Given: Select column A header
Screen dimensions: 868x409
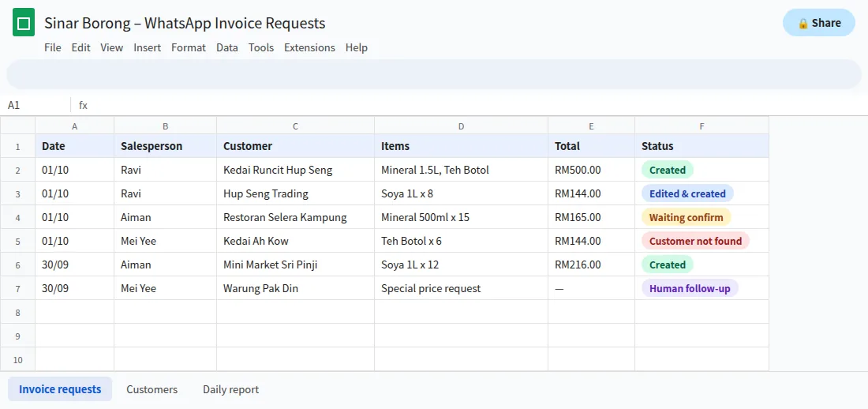Looking at the screenshot, I should (75, 126).
